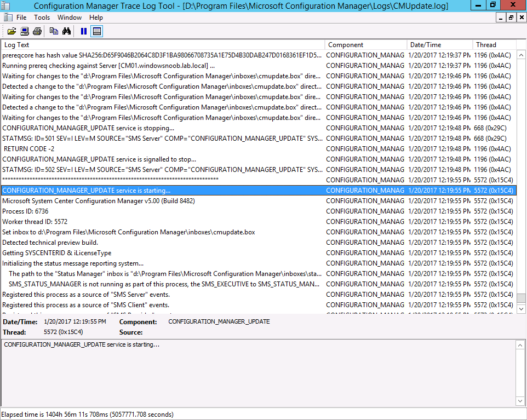Select the row of asterisks in the log
The image size is (527, 420).
pyautogui.click(x=259, y=180)
